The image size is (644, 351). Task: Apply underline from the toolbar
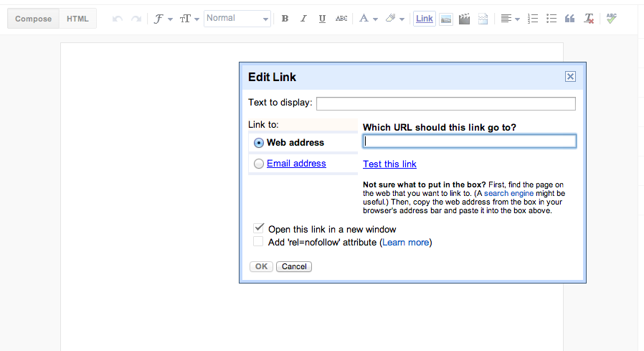pyautogui.click(x=322, y=19)
